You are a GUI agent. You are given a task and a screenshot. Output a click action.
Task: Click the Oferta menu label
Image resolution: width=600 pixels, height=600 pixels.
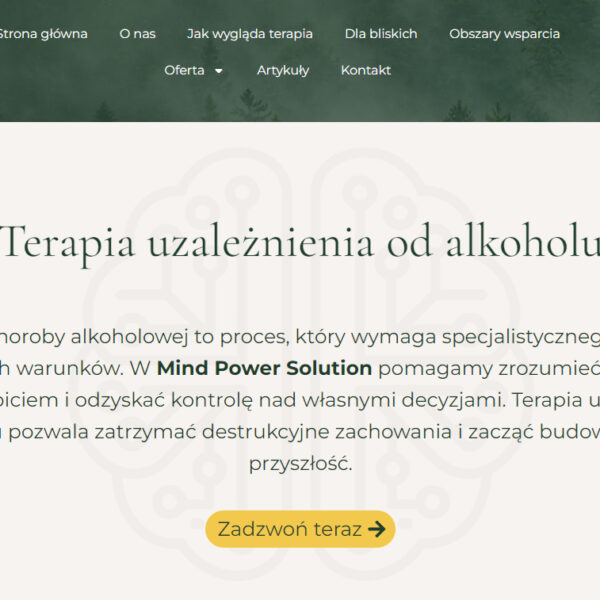coord(184,70)
